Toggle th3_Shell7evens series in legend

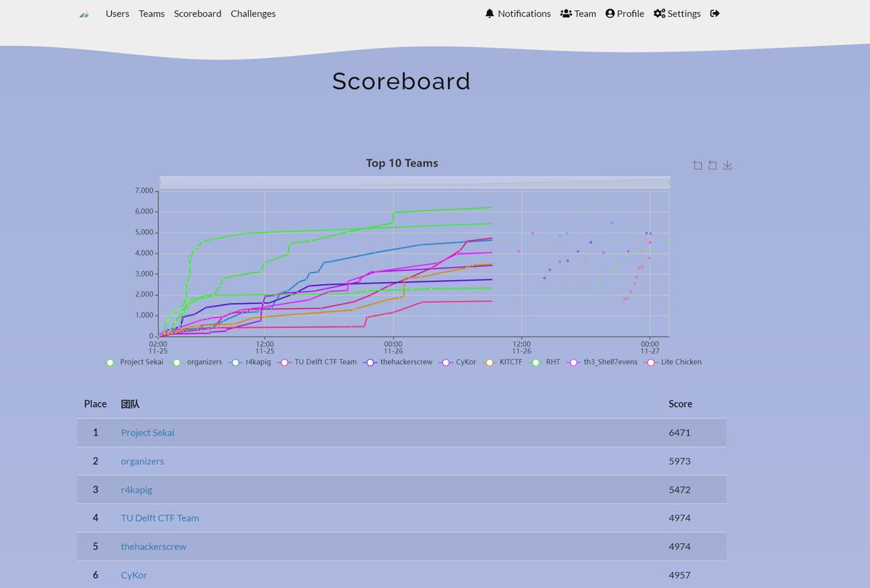point(602,362)
